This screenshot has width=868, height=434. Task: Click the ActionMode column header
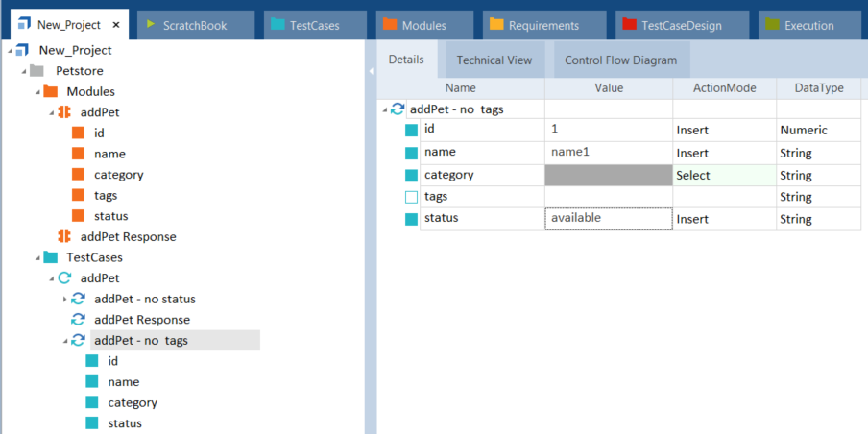(724, 88)
